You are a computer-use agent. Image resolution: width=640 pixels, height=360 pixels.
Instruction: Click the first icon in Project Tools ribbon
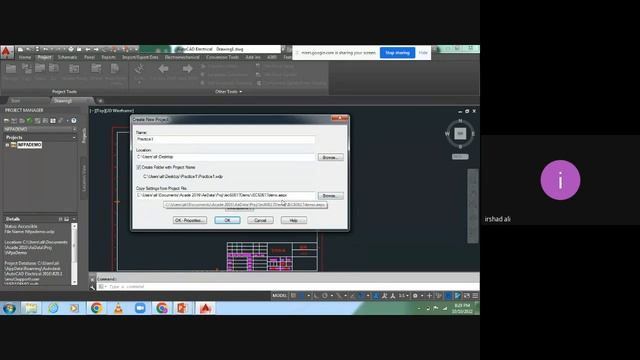(11, 69)
